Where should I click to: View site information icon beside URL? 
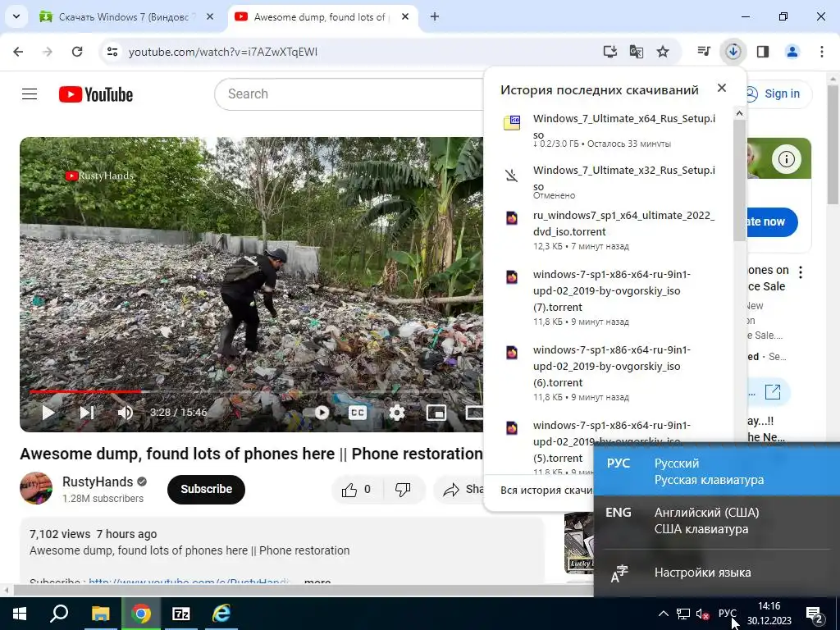click(112, 52)
